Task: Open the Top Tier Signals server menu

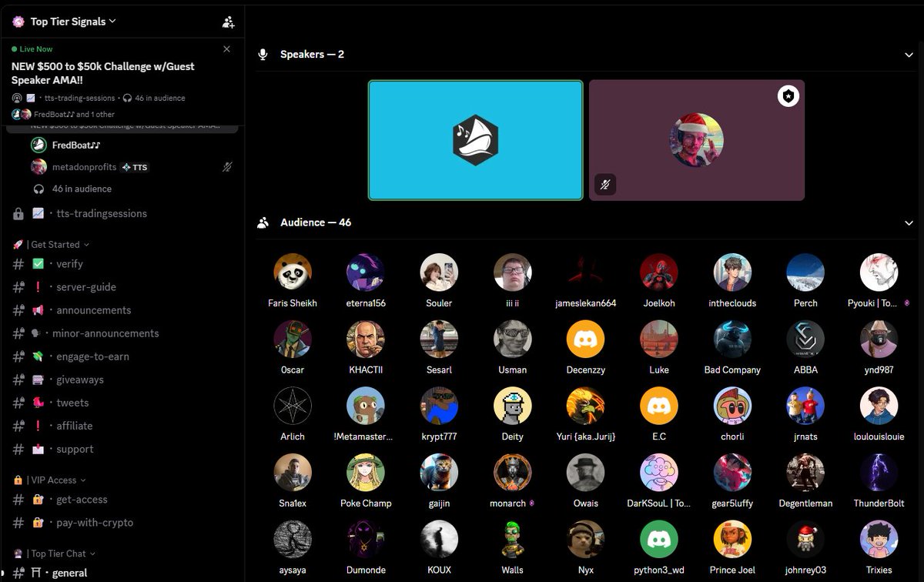Action: 73,22
